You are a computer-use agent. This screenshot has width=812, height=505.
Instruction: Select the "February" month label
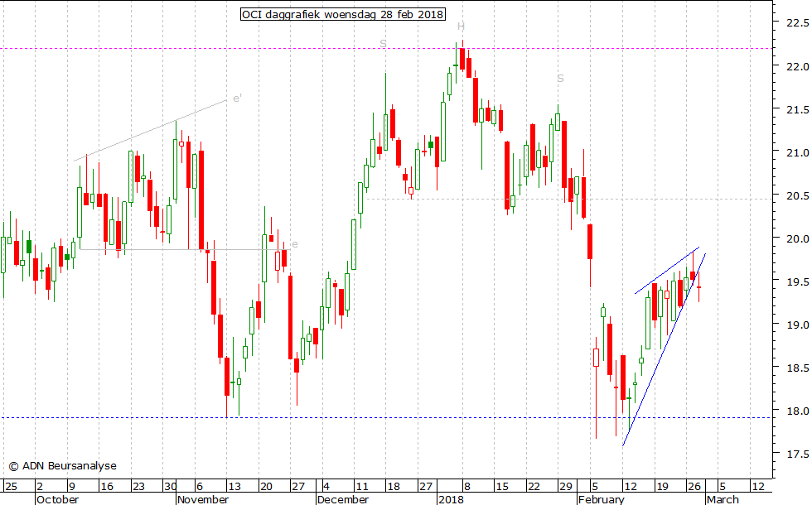tap(602, 499)
